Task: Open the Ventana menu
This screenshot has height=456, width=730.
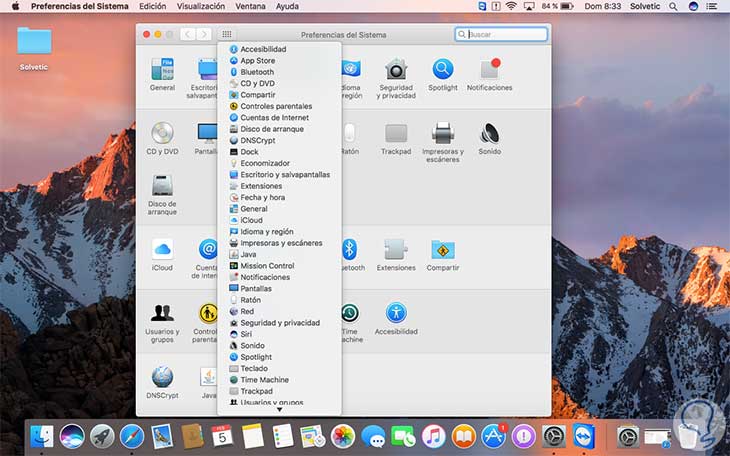Action: pos(250,6)
